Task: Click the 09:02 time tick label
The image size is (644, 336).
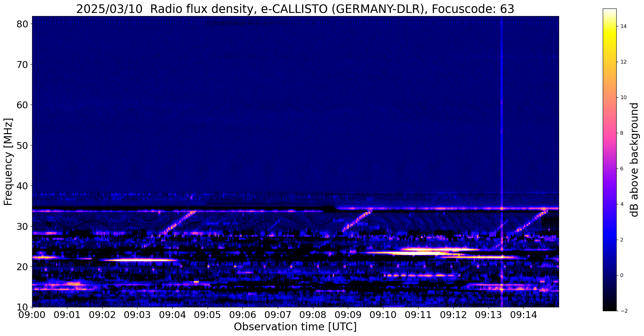Action: pyautogui.click(x=102, y=315)
